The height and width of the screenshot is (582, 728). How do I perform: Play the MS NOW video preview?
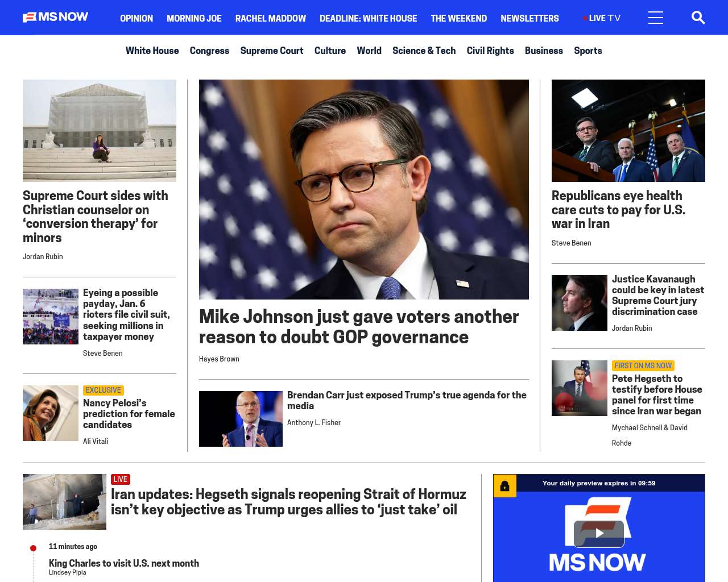click(x=599, y=533)
